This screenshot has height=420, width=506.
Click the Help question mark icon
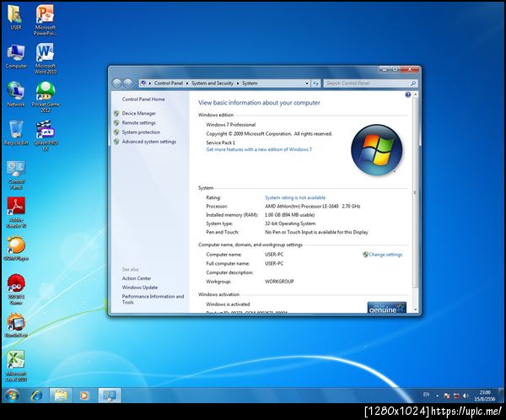(408, 94)
